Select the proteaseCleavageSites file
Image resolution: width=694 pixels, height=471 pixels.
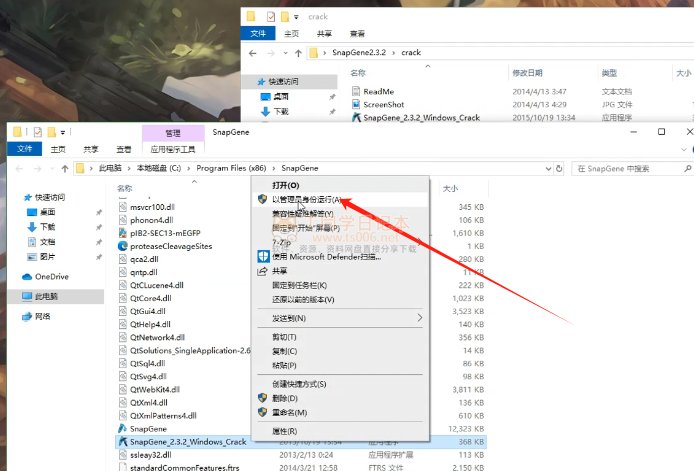point(171,246)
